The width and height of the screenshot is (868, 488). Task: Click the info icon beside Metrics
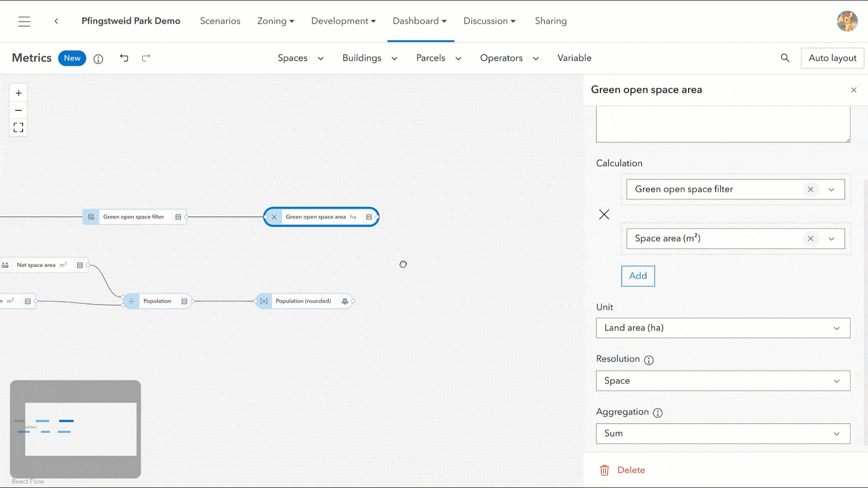pyautogui.click(x=98, y=59)
